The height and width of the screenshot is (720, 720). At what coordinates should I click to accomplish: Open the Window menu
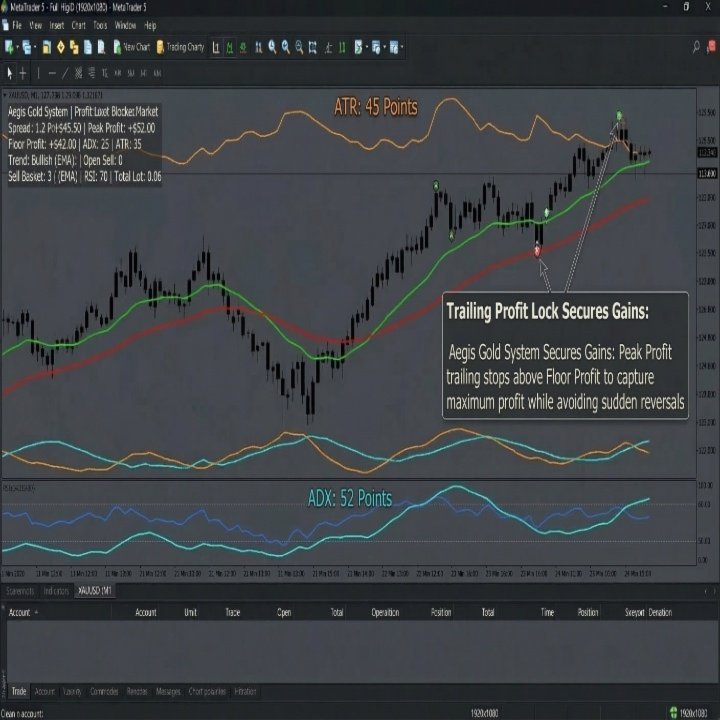tap(125, 25)
